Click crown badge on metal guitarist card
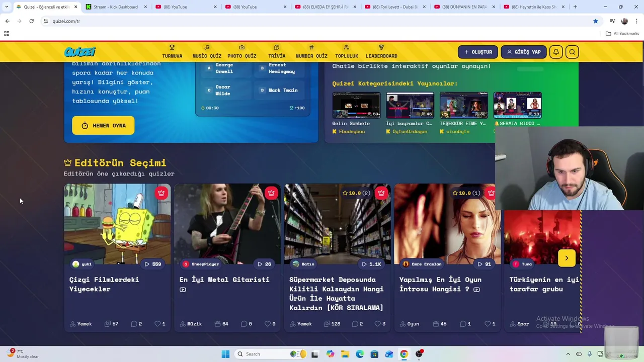 tap(271, 193)
